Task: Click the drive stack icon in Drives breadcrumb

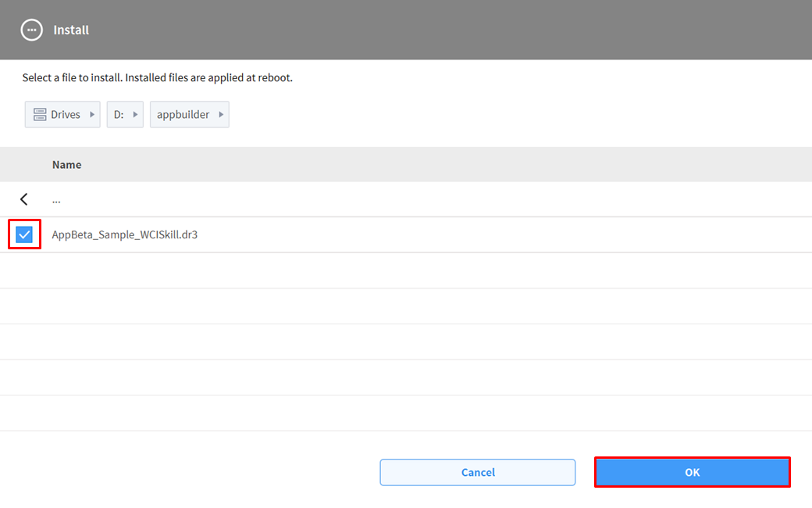Action: (39, 115)
